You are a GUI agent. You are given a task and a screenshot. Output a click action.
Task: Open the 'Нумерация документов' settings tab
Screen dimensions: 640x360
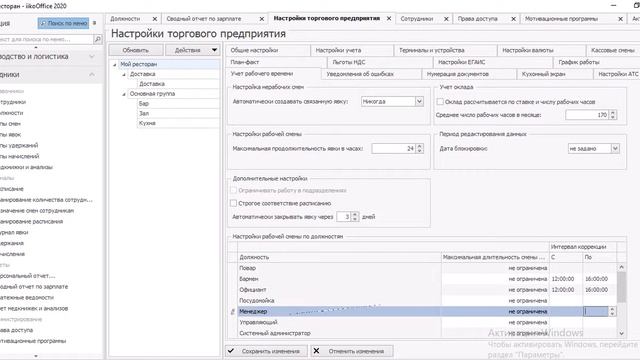[469, 74]
